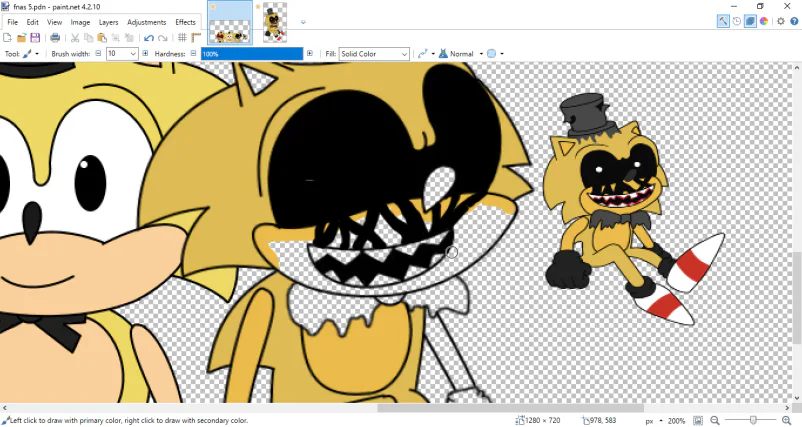Switch to the second open image thumbnail
802x427 pixels.
point(275,23)
